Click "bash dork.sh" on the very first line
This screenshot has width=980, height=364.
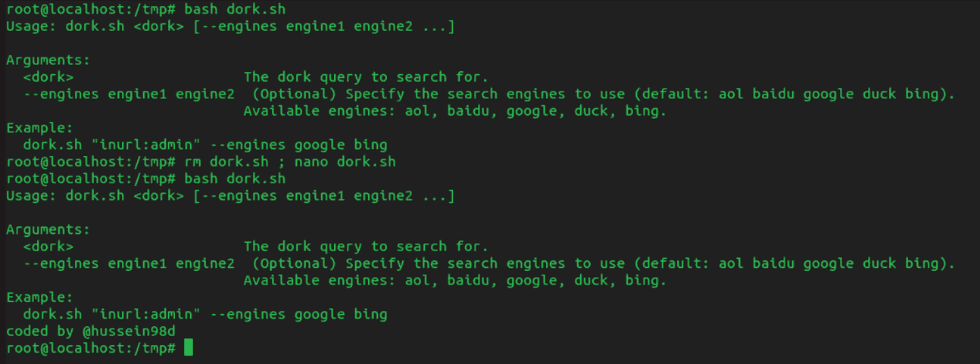[235, 9]
